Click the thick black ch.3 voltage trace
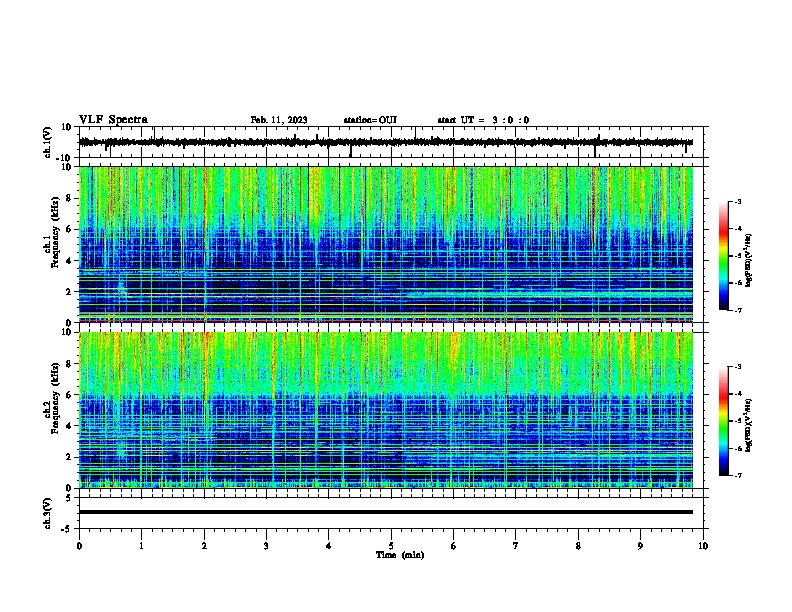792x612 pixels. [386, 512]
